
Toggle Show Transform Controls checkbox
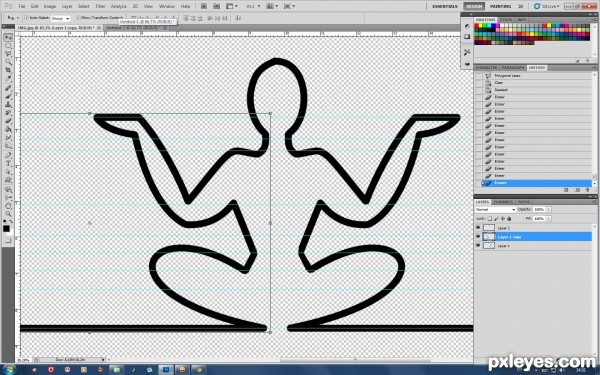click(x=78, y=18)
